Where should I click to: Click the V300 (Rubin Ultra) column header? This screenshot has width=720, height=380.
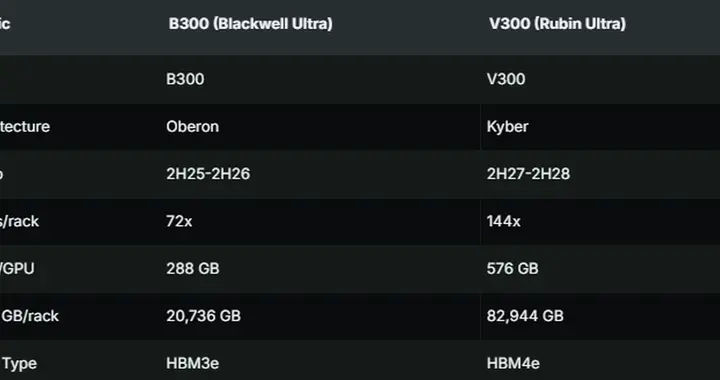point(557,24)
